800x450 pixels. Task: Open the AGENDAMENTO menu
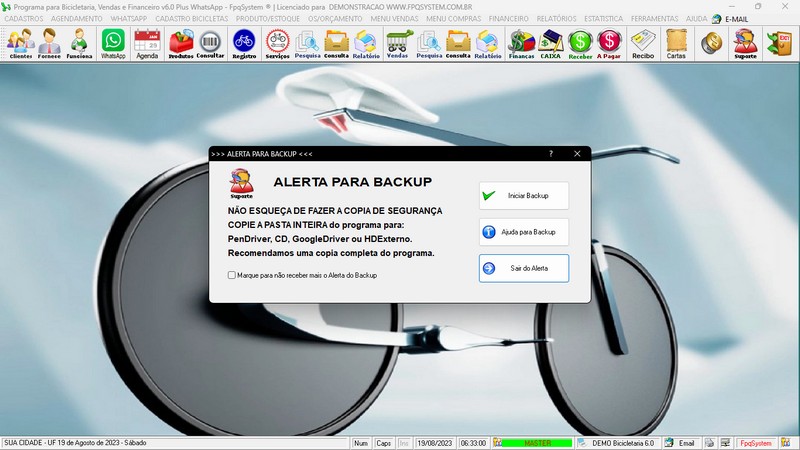pyautogui.click(x=77, y=19)
